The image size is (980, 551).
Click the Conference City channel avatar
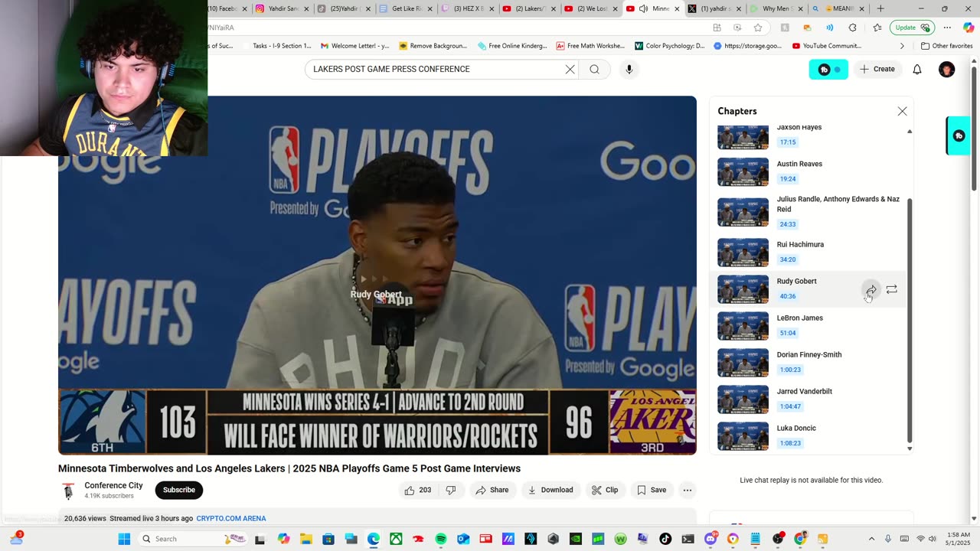tap(68, 491)
